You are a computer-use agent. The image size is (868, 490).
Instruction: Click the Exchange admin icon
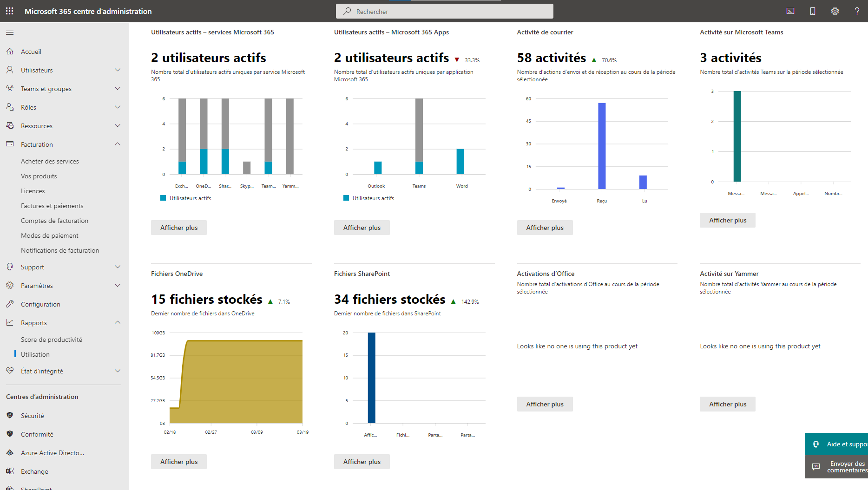pos(10,471)
